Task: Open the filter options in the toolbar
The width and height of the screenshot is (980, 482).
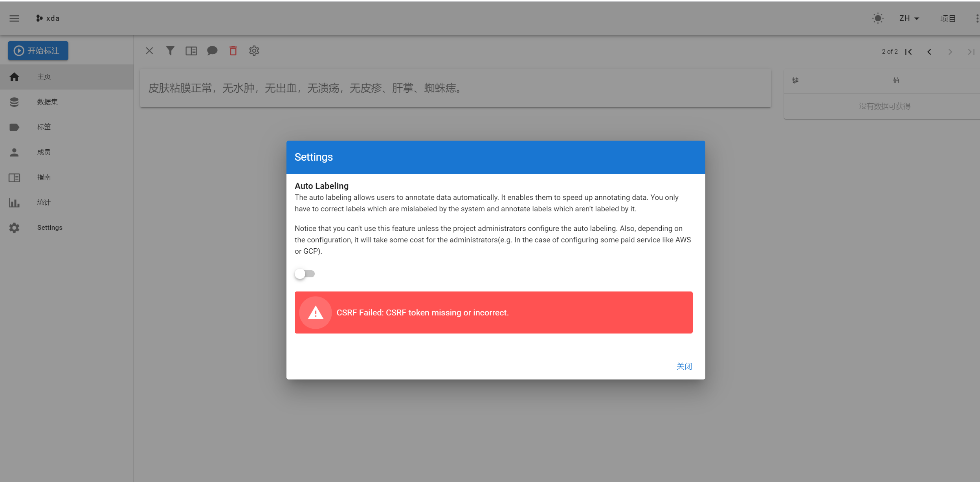Action: [170, 51]
